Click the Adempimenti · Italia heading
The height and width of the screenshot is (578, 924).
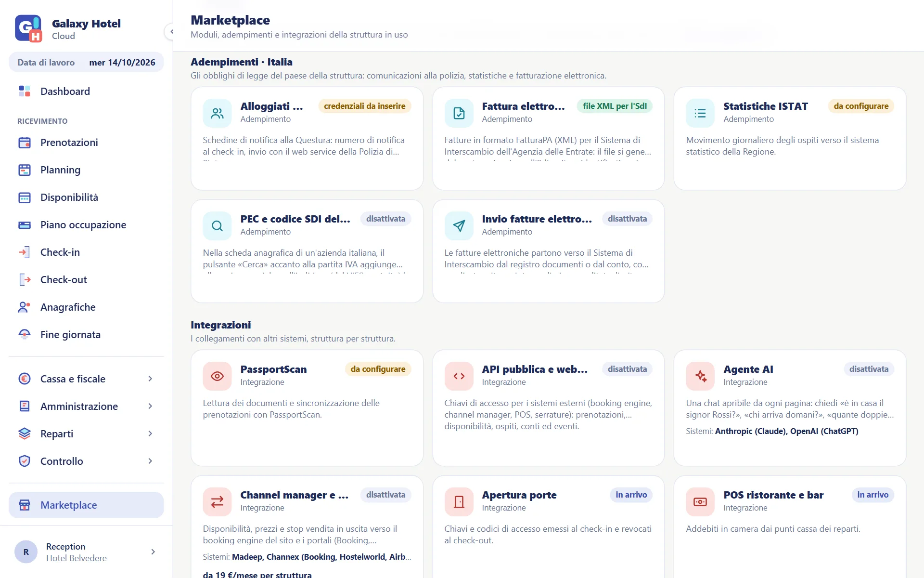241,62
